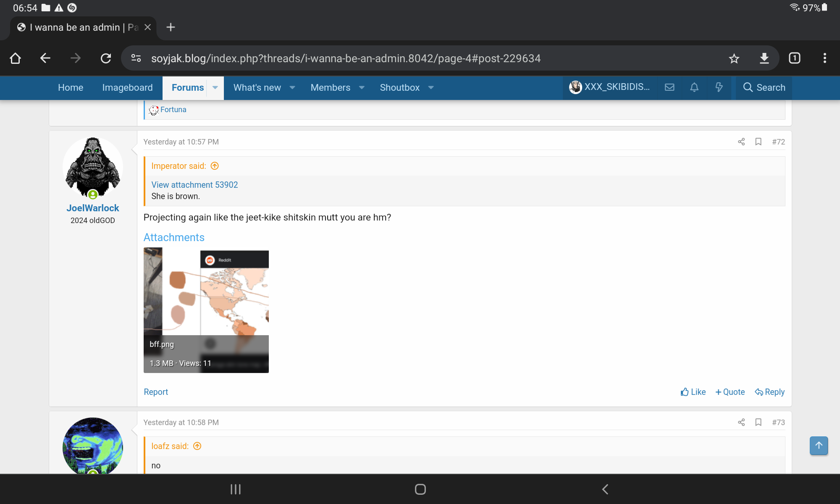Screen dimensions: 840x504
Task: Click the Bookmark icon on post #72
Action: [759, 142]
